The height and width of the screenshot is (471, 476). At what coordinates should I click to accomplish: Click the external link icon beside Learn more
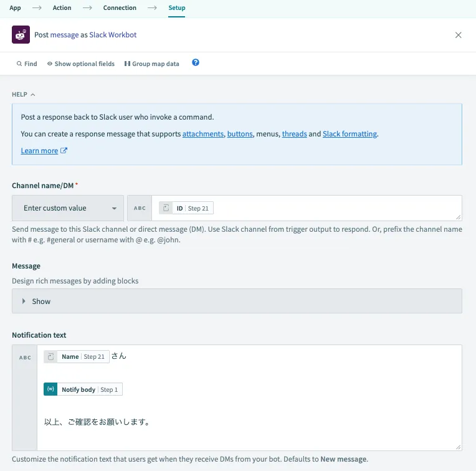pyautogui.click(x=64, y=151)
